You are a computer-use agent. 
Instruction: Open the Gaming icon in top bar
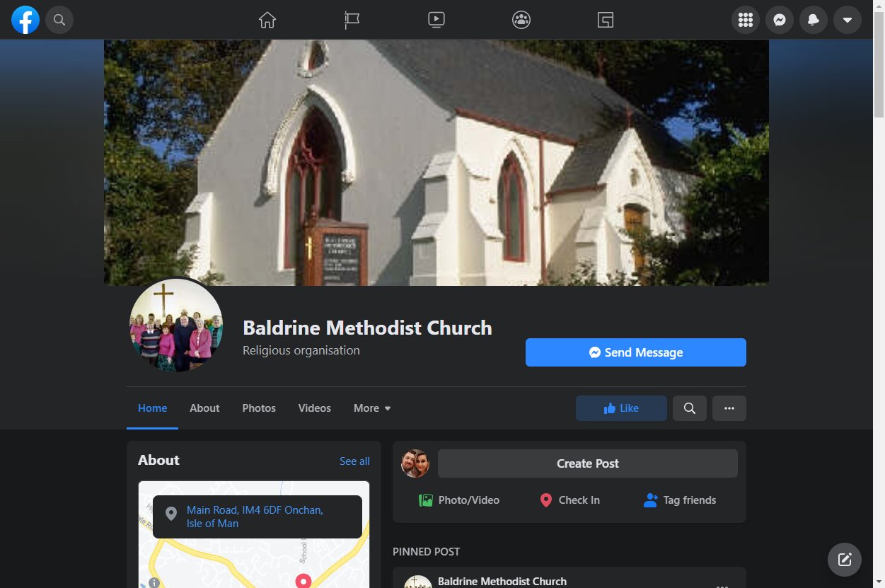pyautogui.click(x=606, y=20)
